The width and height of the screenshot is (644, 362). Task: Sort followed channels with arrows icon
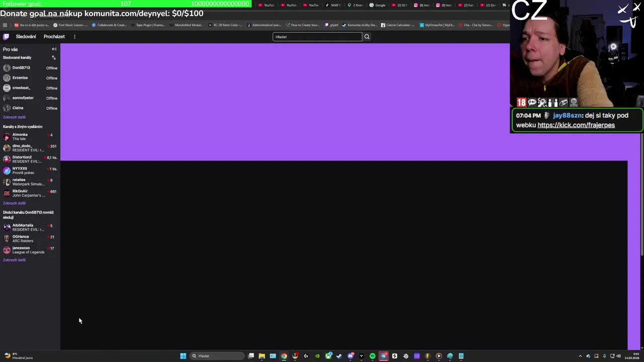tap(54, 57)
